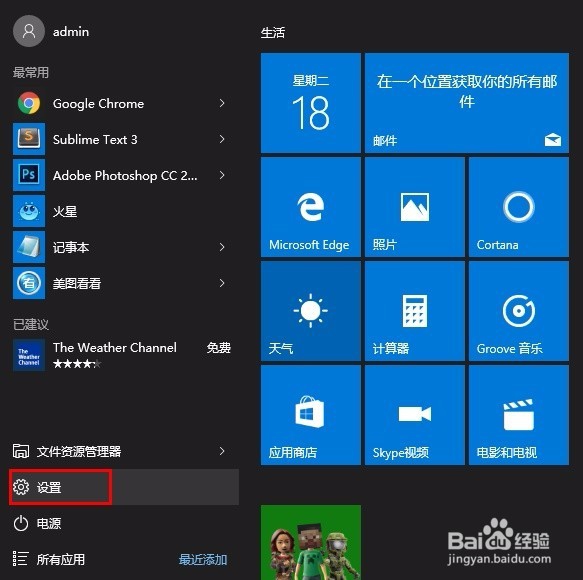583x580 pixels.
Task: Click the admin user name
Action: click(x=71, y=32)
